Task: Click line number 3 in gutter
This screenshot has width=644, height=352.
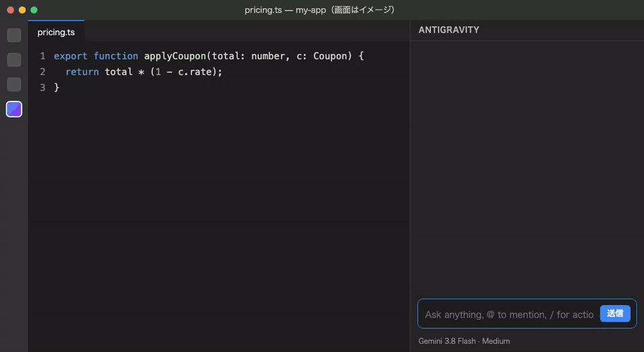Action: [x=43, y=87]
